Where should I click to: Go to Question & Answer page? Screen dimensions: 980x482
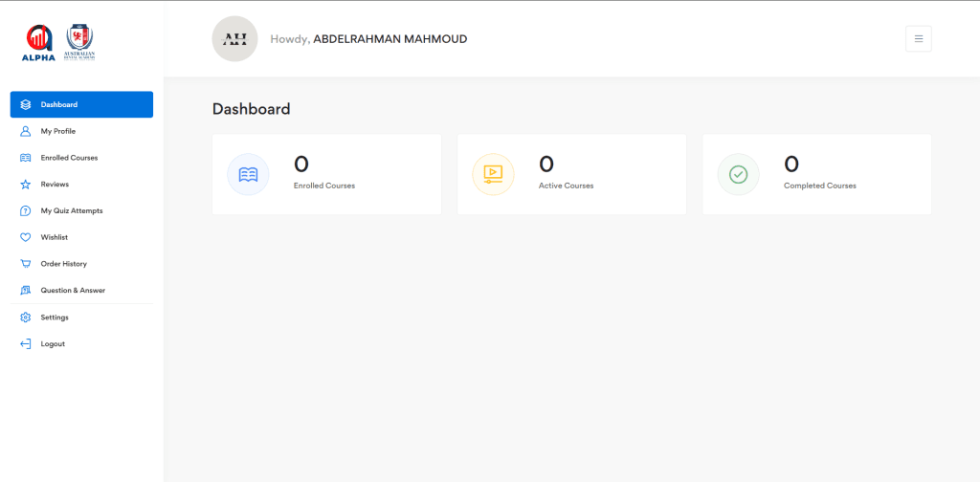[x=73, y=290]
